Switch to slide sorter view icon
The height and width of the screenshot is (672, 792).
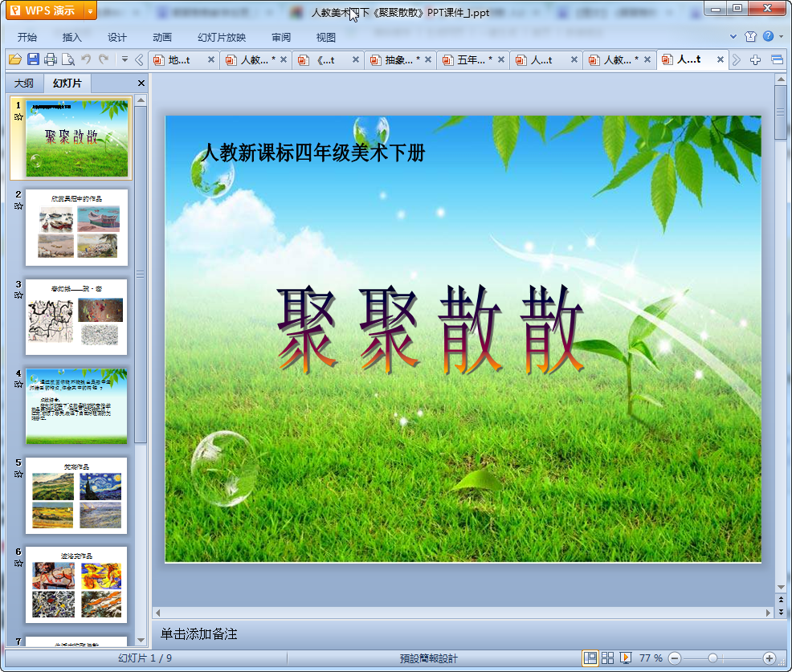tap(607, 658)
